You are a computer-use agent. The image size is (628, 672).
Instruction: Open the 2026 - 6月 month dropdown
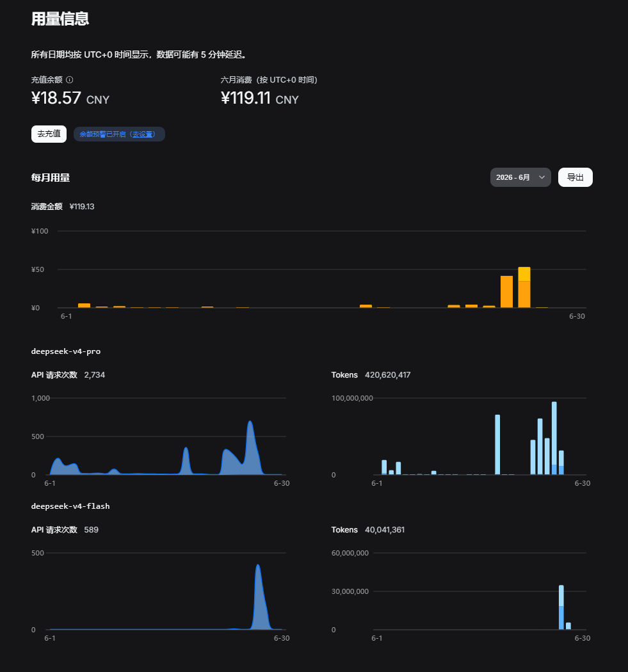click(520, 177)
